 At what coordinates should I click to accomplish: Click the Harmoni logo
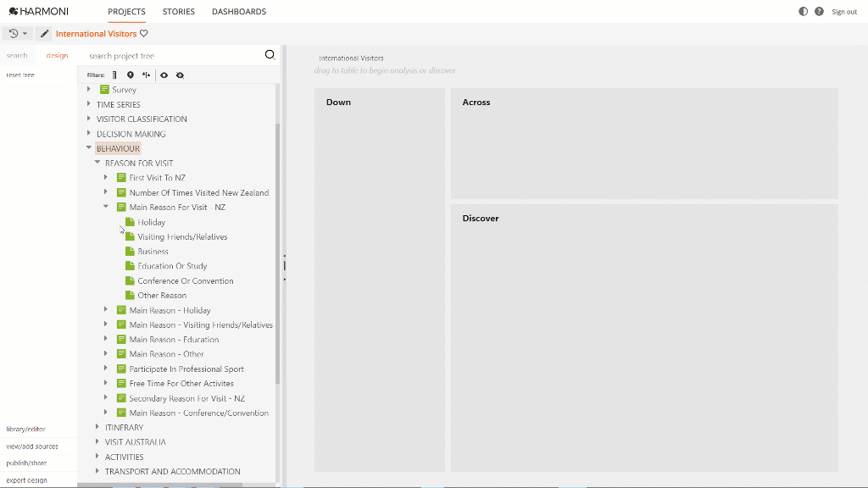pyautogui.click(x=39, y=11)
